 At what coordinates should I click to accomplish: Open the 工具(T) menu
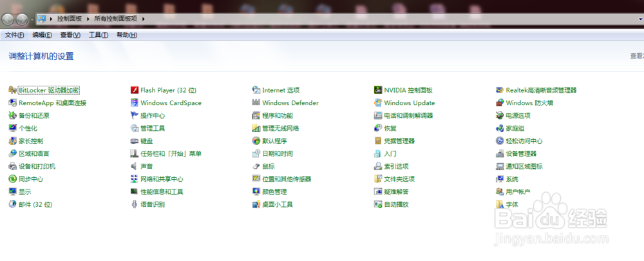[99, 35]
